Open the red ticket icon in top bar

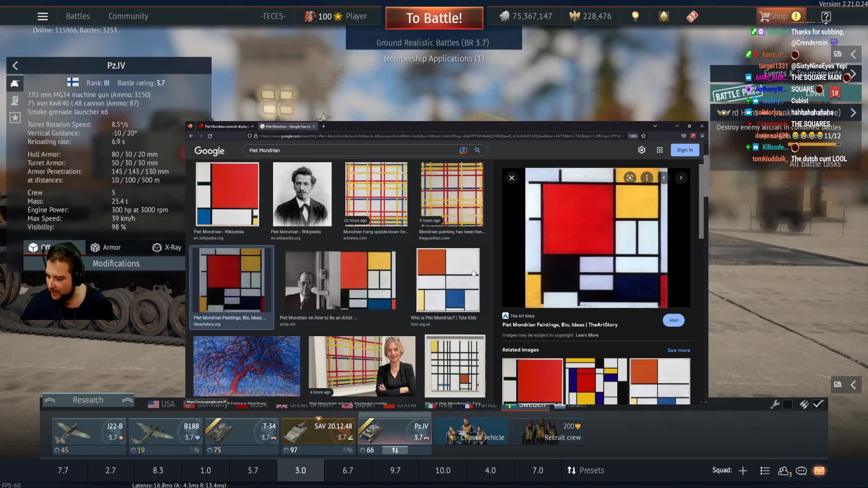pyautogui.click(x=692, y=17)
